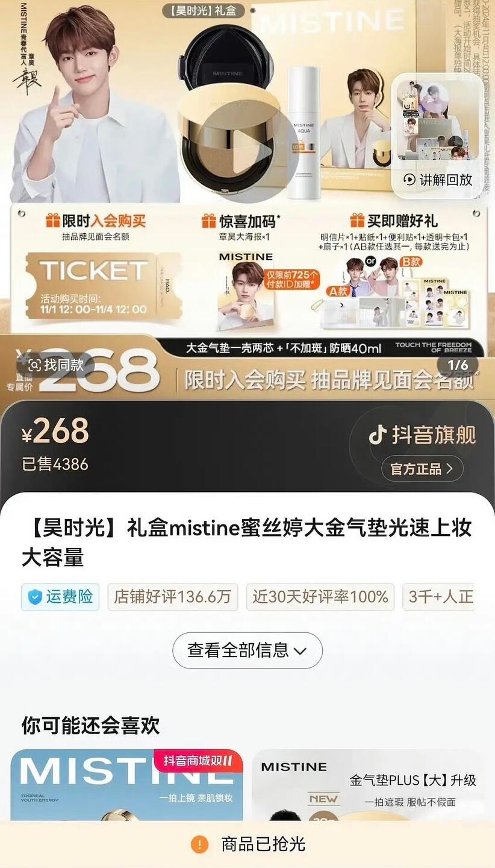
Task: Click the gift icon beside 限时入会购买
Action: click(x=53, y=221)
